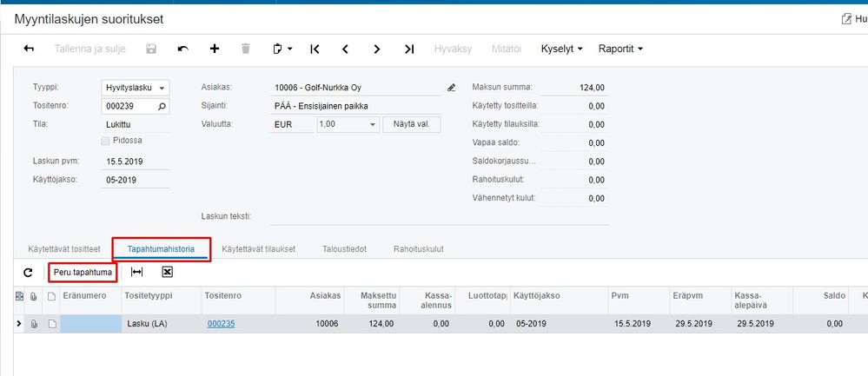The image size is (868, 376).
Task: Click the edit note icon top right
Action: coord(846,19)
